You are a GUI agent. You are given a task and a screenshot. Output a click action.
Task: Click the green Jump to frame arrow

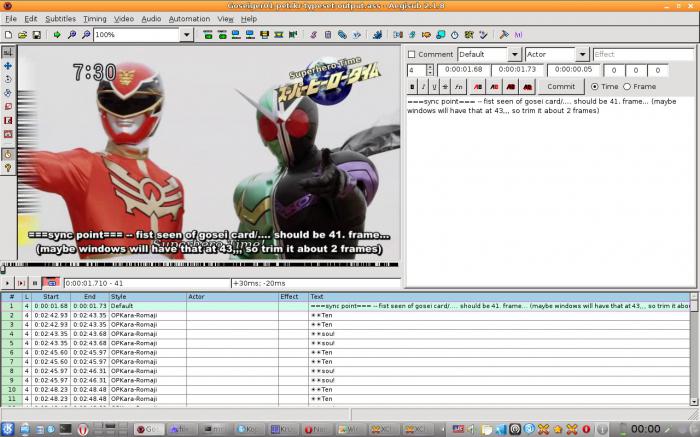57,35
